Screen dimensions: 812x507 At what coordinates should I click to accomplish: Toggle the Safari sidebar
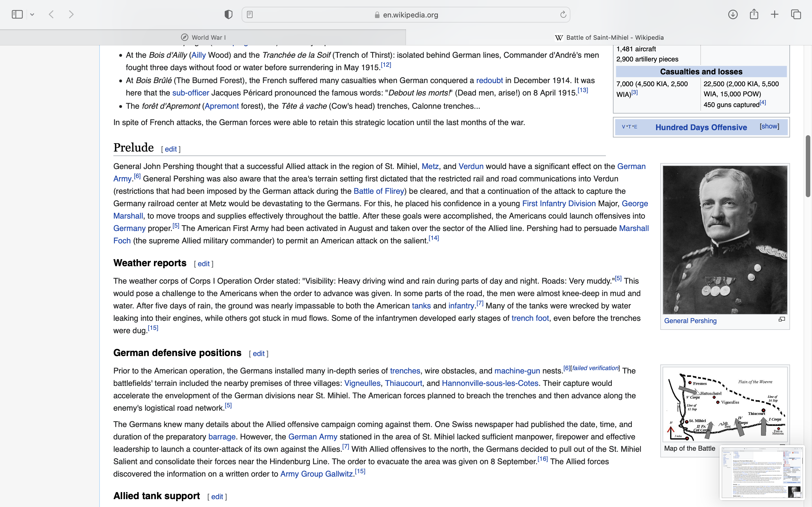(x=17, y=14)
